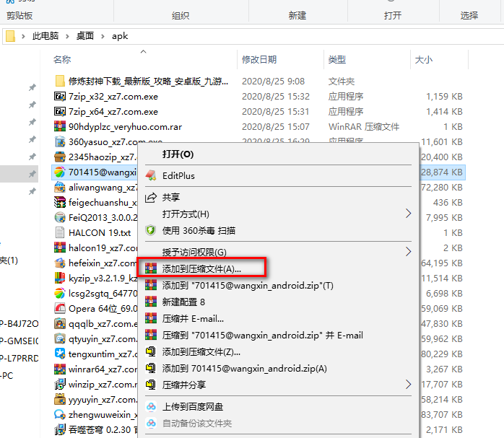
Task: Click the EditPlus icon in the context menu
Action: pyautogui.click(x=151, y=175)
